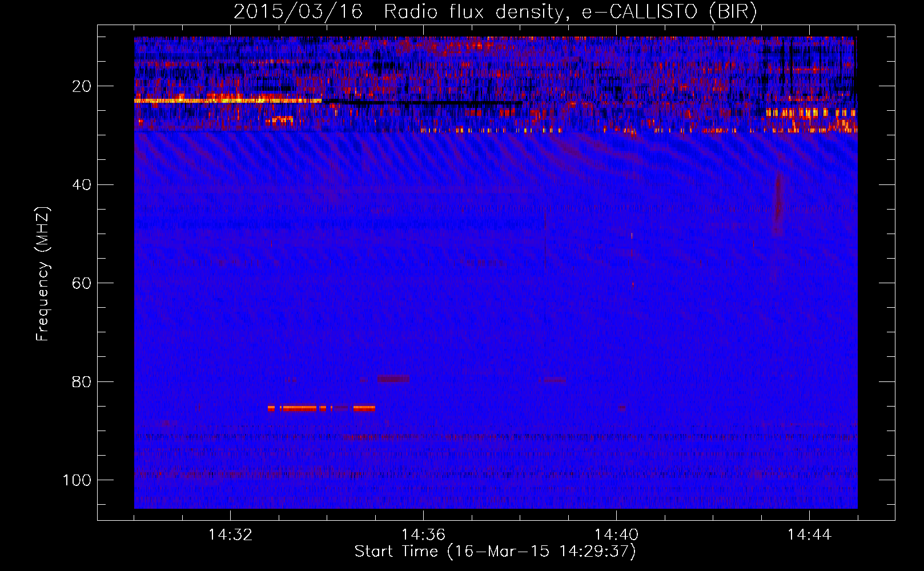Screen dimensions: 924x571
Task: Click the 80 MHz frequency tick label
Action: tap(82, 381)
